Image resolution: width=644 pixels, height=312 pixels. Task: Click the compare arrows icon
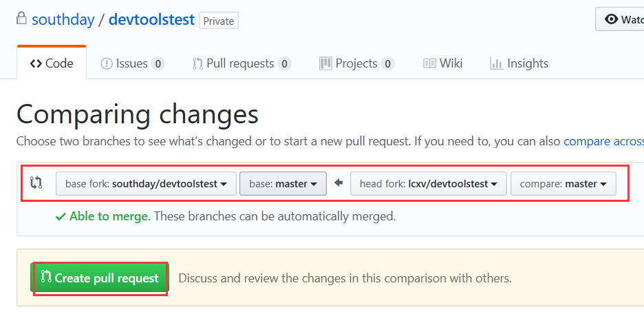coord(36,183)
